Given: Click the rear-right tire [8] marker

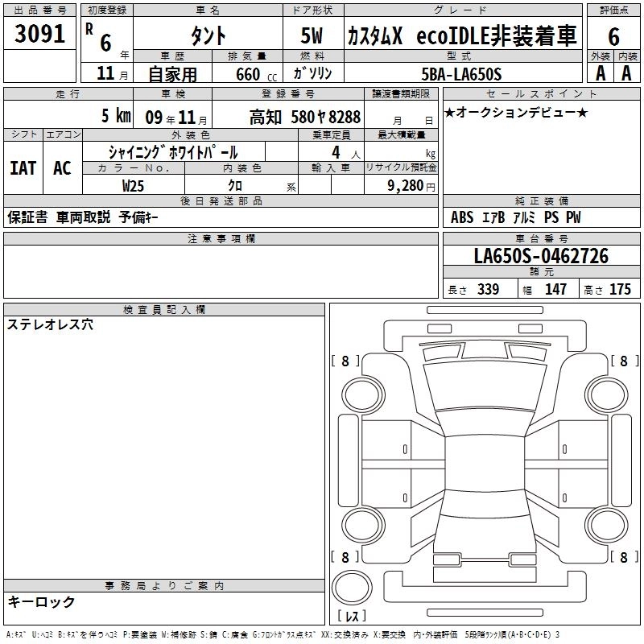Looking at the screenshot, I should (x=624, y=557).
